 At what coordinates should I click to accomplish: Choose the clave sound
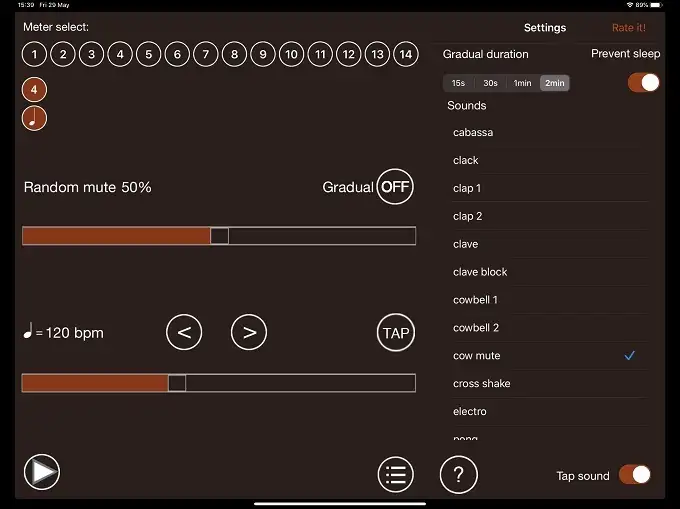tap(548, 244)
